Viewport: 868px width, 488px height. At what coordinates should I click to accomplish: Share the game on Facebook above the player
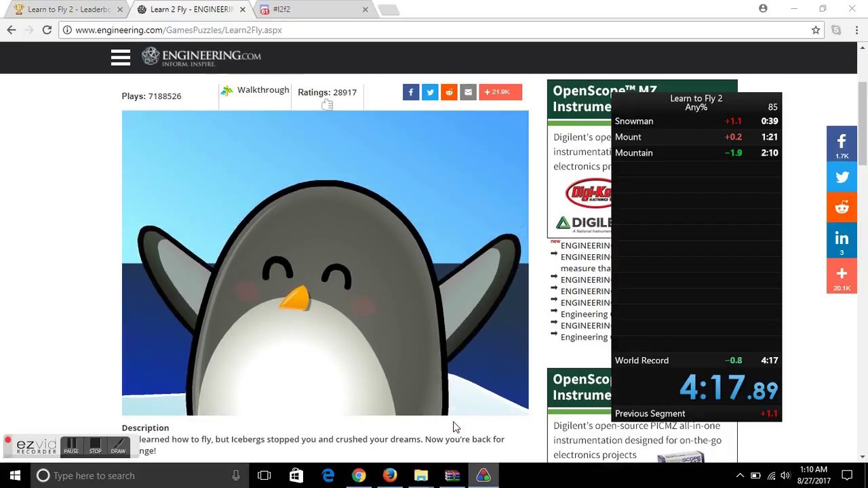[x=411, y=92]
